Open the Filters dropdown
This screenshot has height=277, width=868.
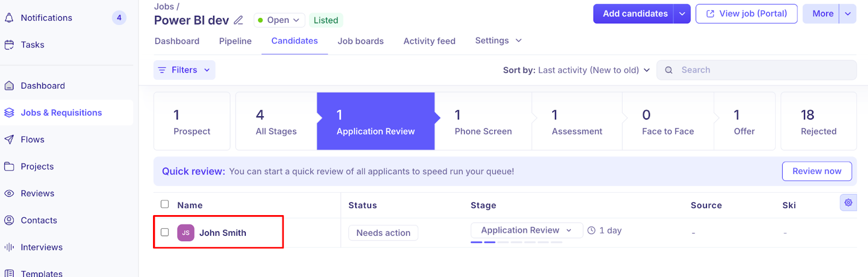click(x=184, y=70)
